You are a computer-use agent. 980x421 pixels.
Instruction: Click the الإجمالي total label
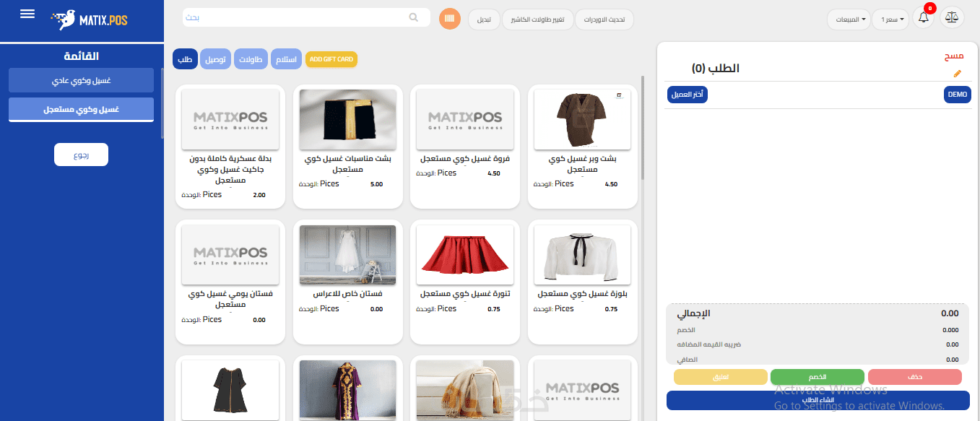[x=693, y=313]
